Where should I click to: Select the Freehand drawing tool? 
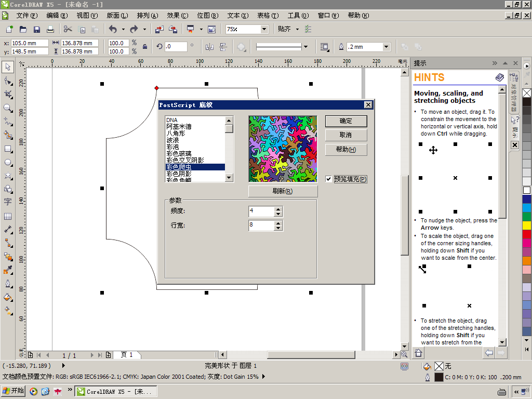(x=8, y=122)
